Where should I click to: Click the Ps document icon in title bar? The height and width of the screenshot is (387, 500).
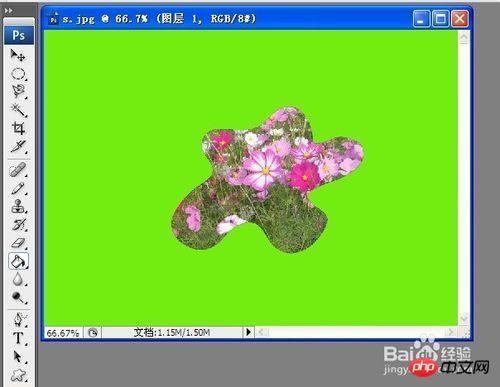54,19
